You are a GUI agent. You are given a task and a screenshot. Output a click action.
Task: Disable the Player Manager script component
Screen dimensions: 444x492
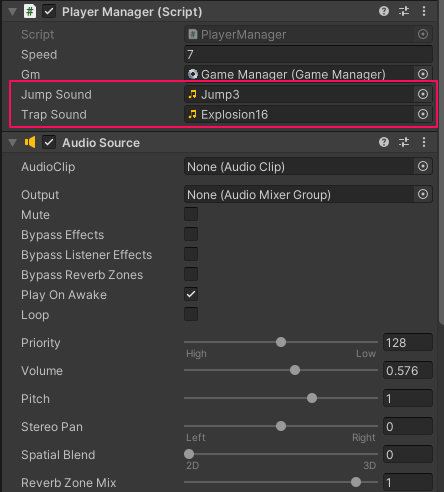point(49,11)
